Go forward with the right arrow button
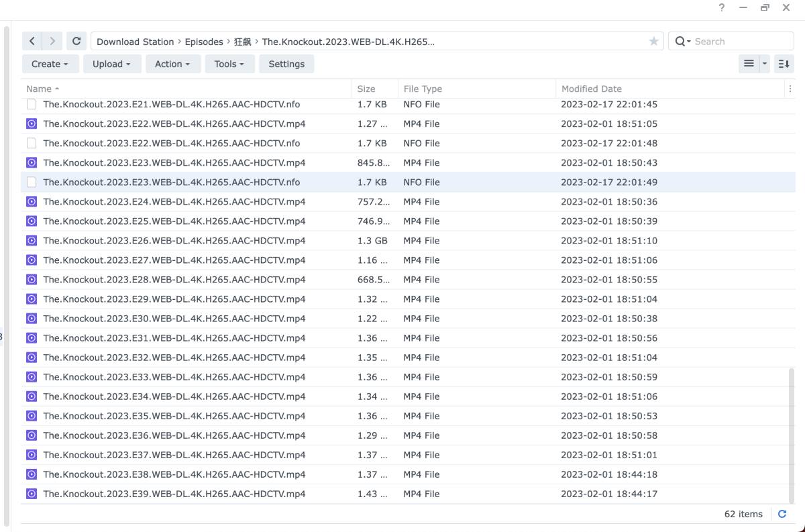The image size is (805, 532). click(52, 41)
